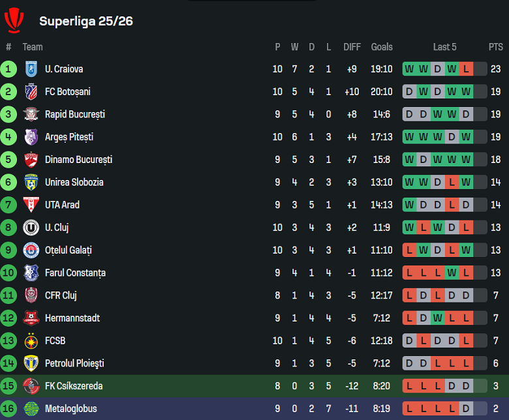509x420 pixels.
Task: Click the Metaloglobus club crest
Action: click(x=31, y=408)
